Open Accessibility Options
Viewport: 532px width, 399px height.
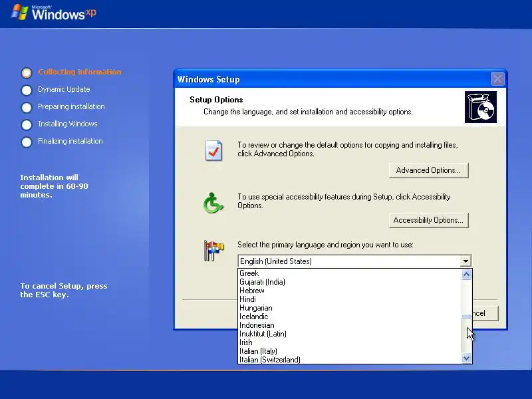click(x=428, y=220)
